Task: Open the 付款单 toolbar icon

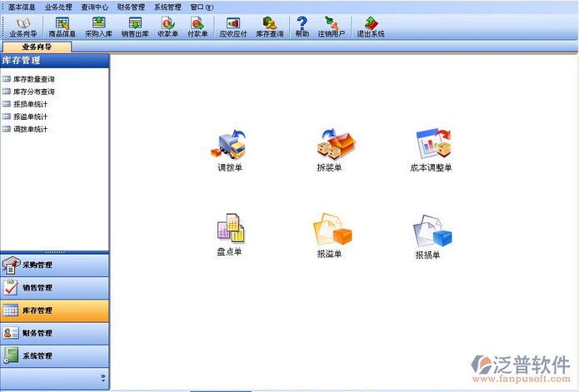Action: click(197, 27)
